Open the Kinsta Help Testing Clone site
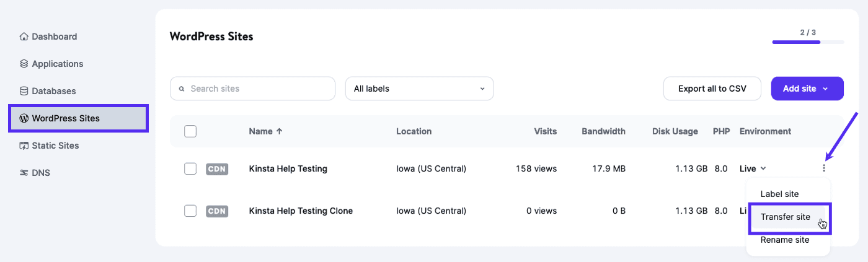 pyautogui.click(x=301, y=211)
